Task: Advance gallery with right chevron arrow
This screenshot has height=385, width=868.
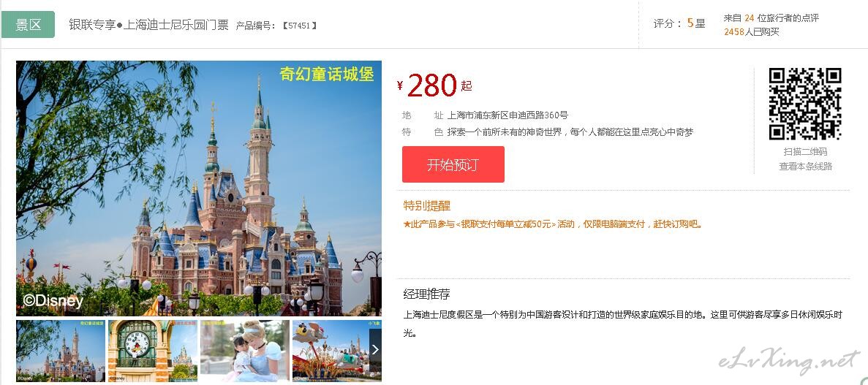Action: [x=375, y=349]
